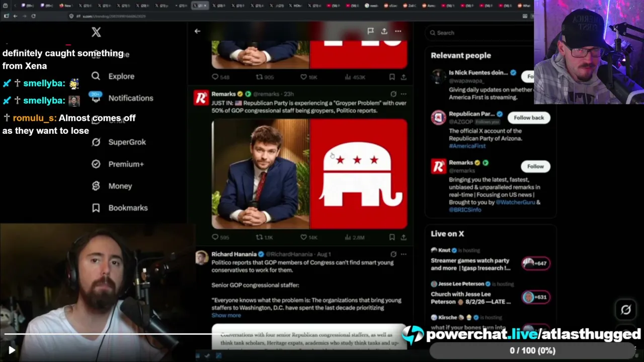Open Explore via the magnifier icon
Viewport: 644px width, 362px height.
coord(96,76)
